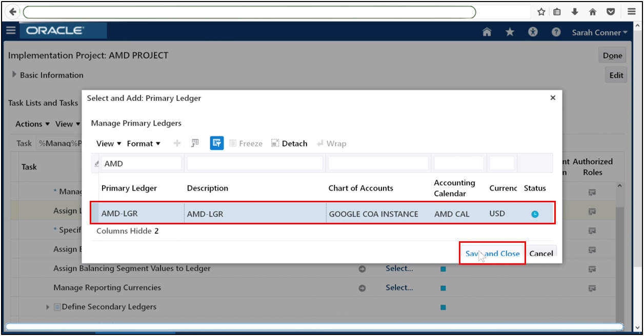Click the Help question mark icon

556,32
